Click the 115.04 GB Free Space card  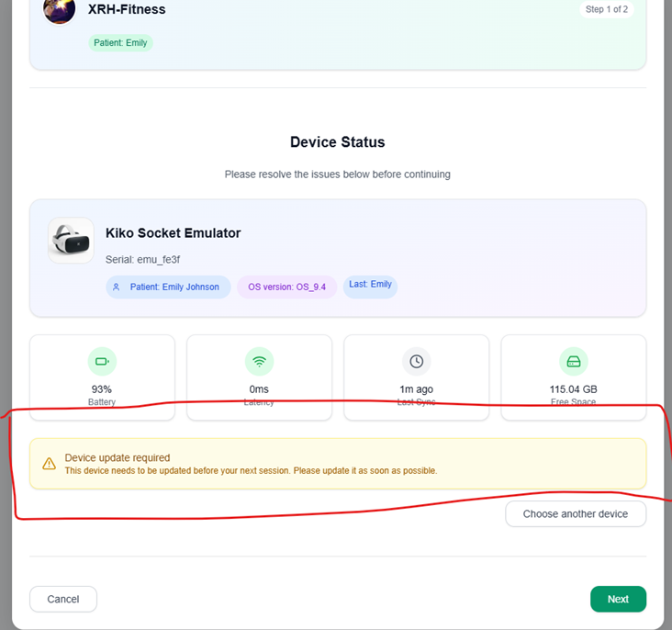(574, 377)
